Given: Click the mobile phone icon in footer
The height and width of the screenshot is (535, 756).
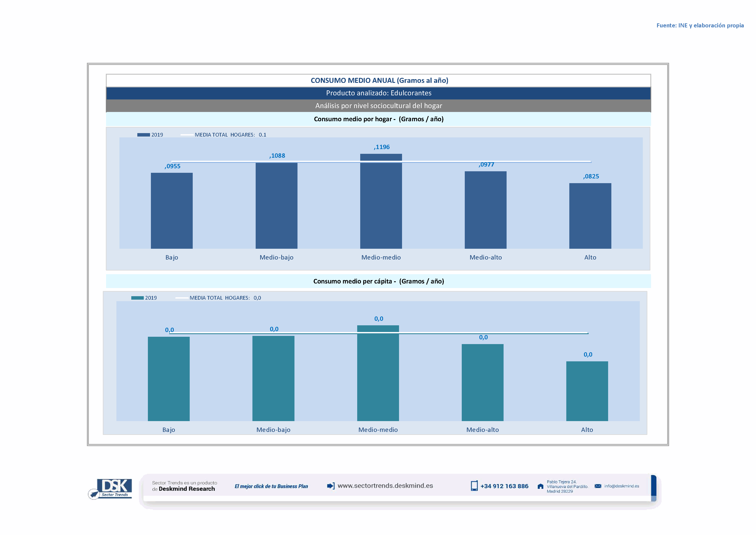Looking at the screenshot, I should (474, 486).
